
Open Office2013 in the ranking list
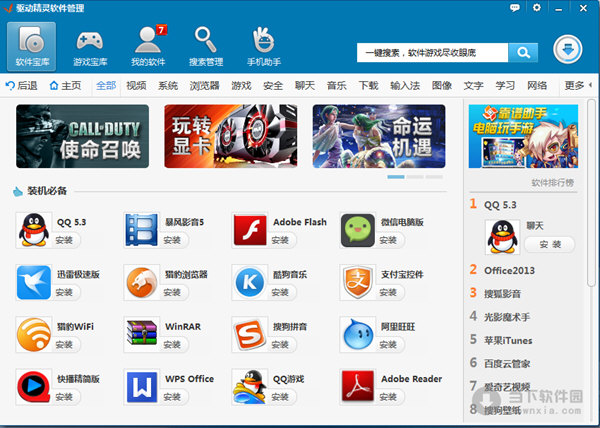pos(509,270)
